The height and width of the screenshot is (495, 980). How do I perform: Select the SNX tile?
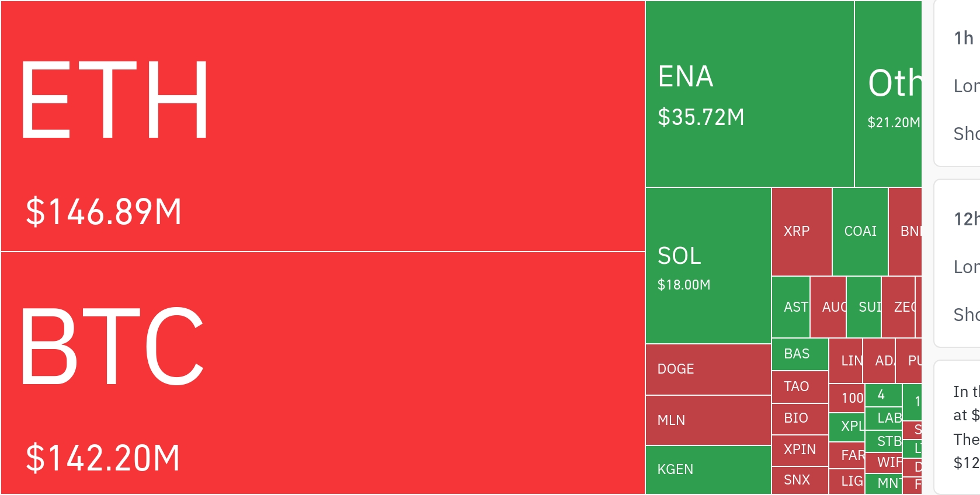(x=800, y=480)
